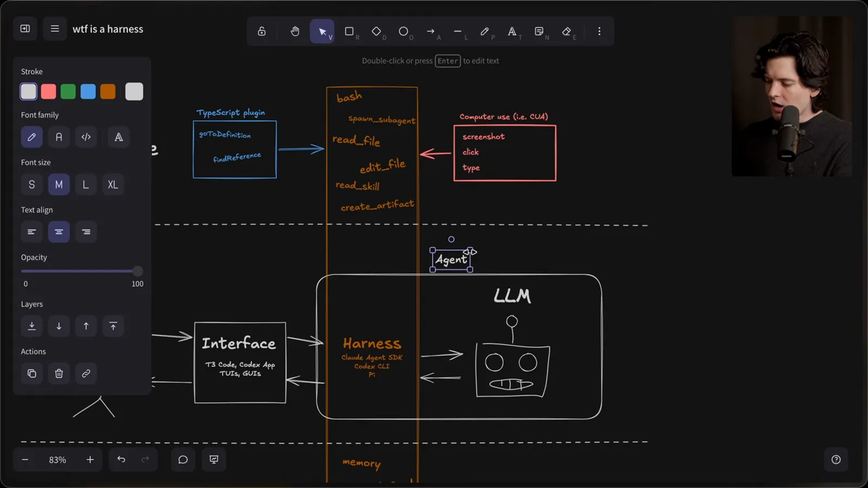Open the more tools options menu
The height and width of the screenshot is (488, 868).
coord(599,31)
